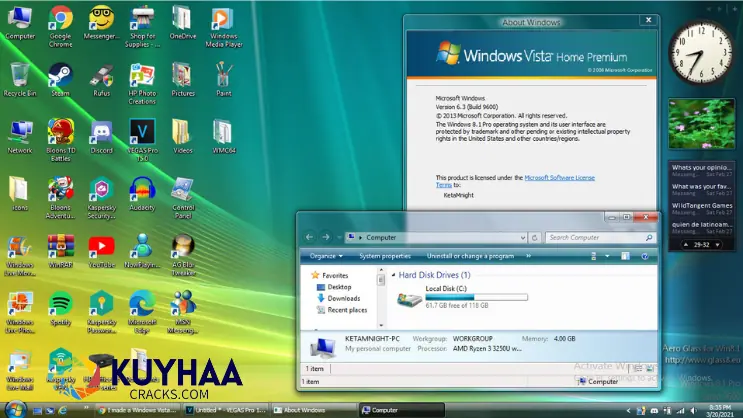Open Google Chrome desktop shortcut
The width and height of the screenshot is (743, 418).
coord(60,19)
